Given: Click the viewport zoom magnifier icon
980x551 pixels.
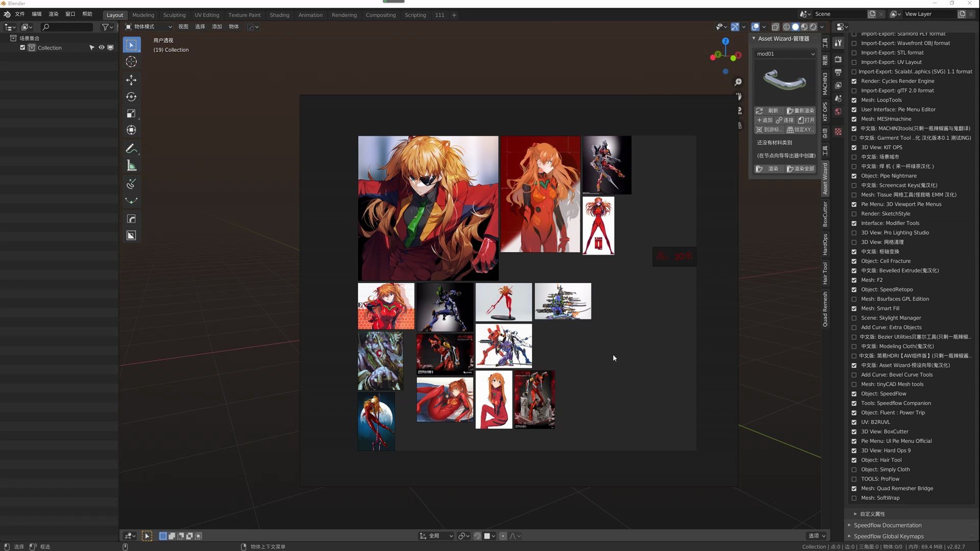Looking at the screenshot, I should click(x=738, y=82).
